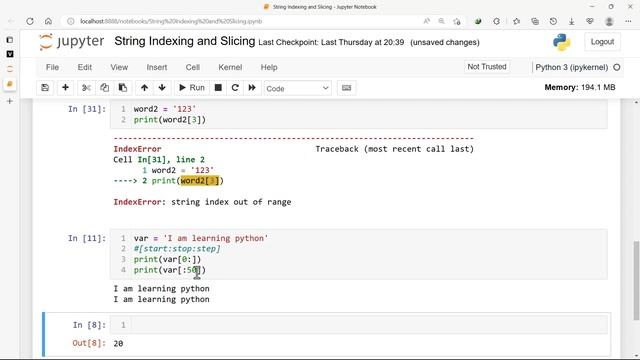Click the green extension icon
Screen dimensions: 640x360
point(478,21)
